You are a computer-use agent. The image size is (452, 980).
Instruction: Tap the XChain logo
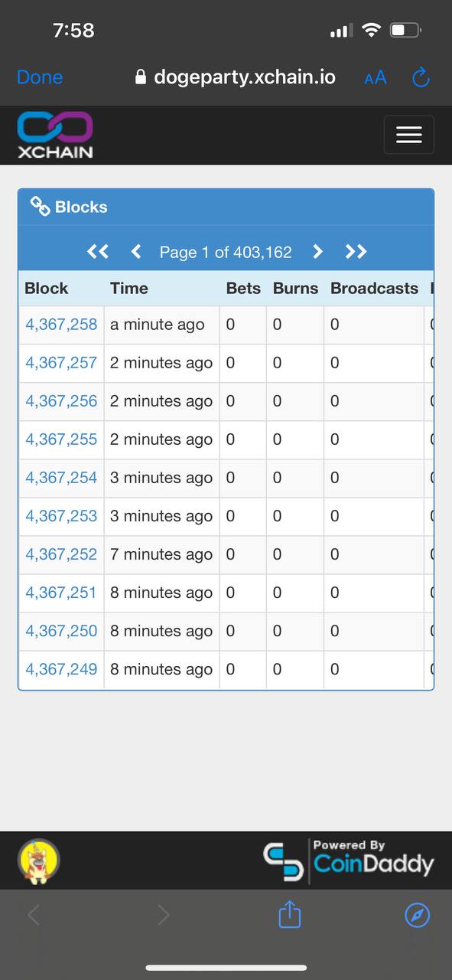tap(55, 136)
